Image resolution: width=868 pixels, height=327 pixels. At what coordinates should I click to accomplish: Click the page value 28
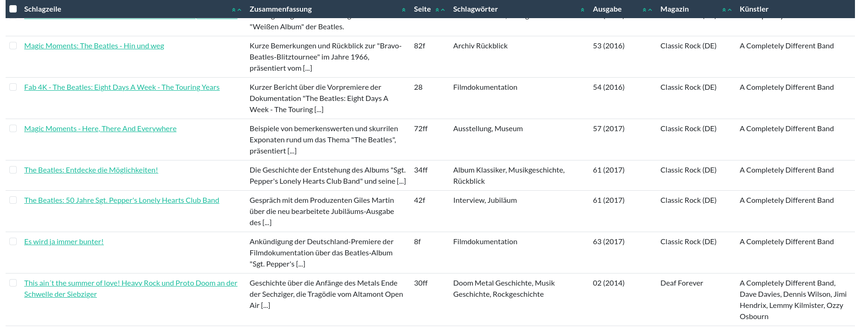pyautogui.click(x=418, y=87)
